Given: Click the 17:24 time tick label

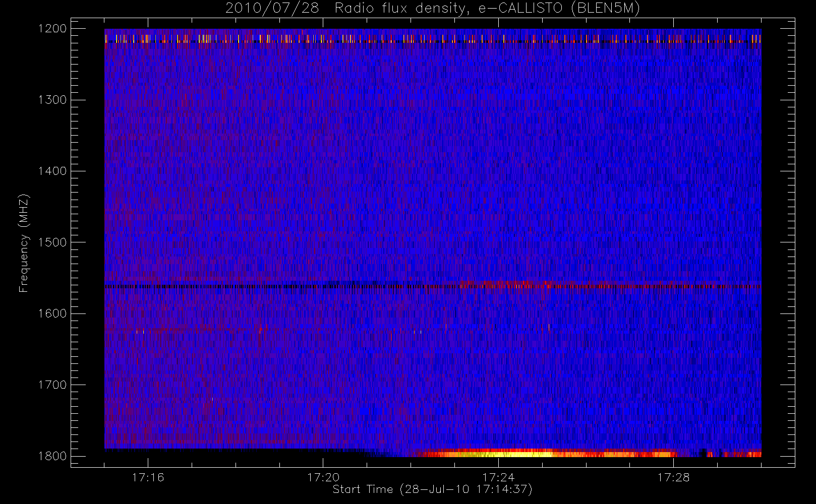Looking at the screenshot, I should click(498, 477).
